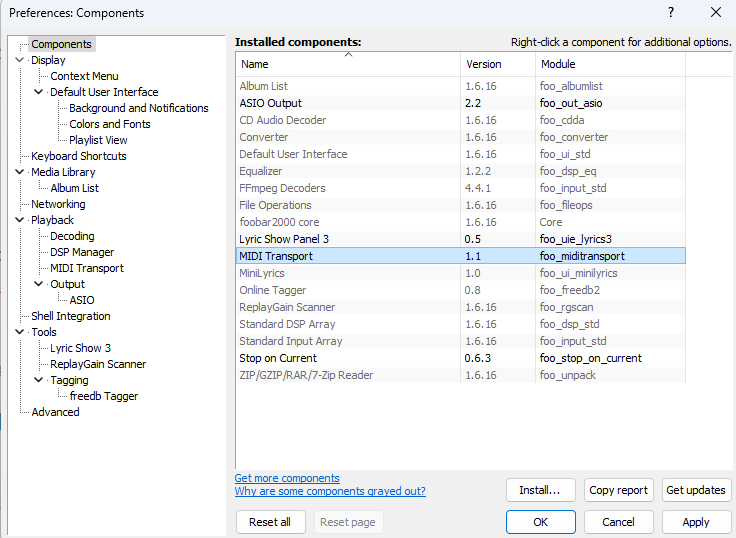Viewport: 736px width, 538px height.
Task: Sort components by Name column header
Action: pos(348,64)
